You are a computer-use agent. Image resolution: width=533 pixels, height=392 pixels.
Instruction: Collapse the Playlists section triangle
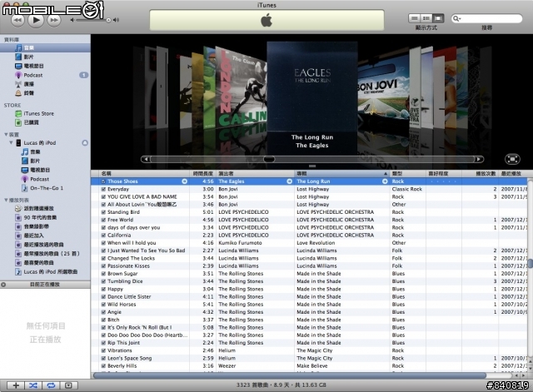coord(6,200)
